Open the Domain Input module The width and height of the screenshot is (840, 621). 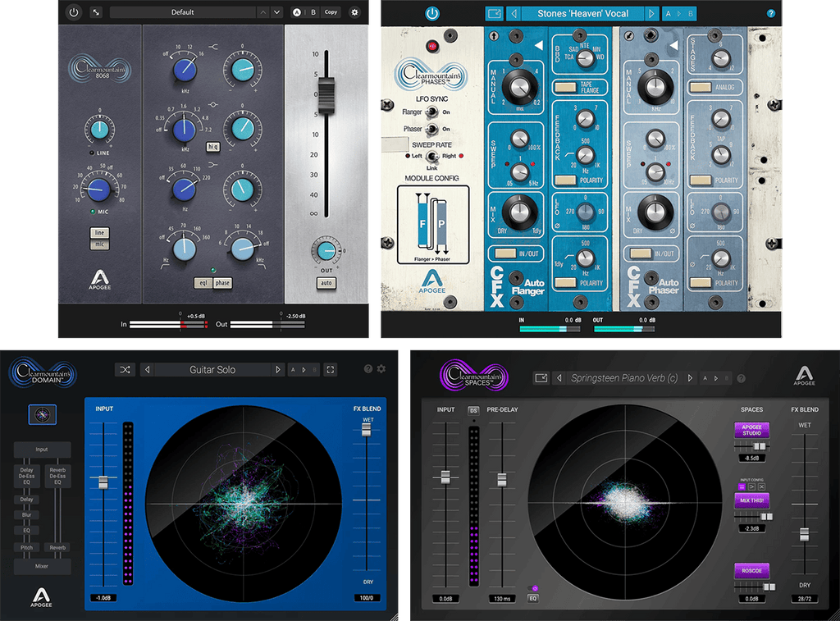click(42, 450)
